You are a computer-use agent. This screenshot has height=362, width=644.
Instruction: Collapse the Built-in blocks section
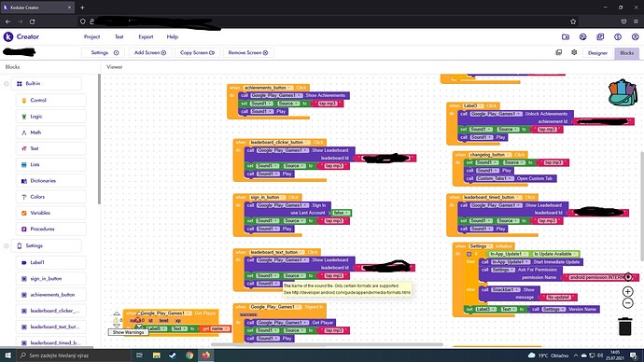click(x=7, y=84)
